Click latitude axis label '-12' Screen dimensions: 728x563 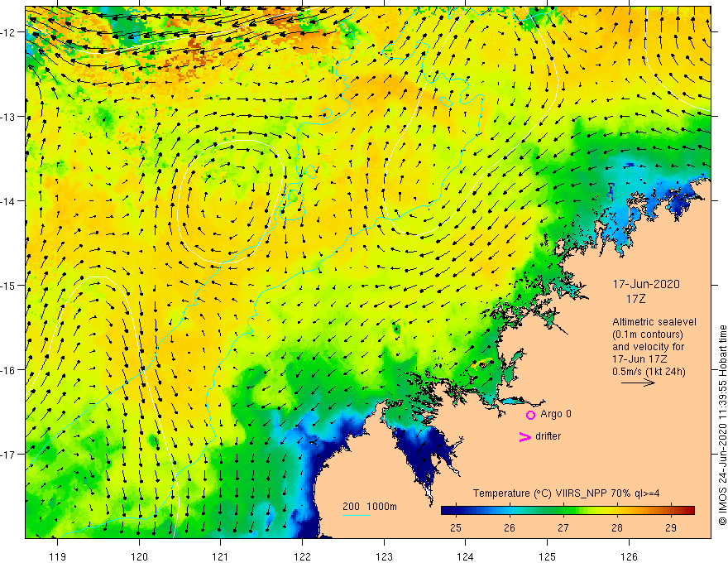point(8,32)
